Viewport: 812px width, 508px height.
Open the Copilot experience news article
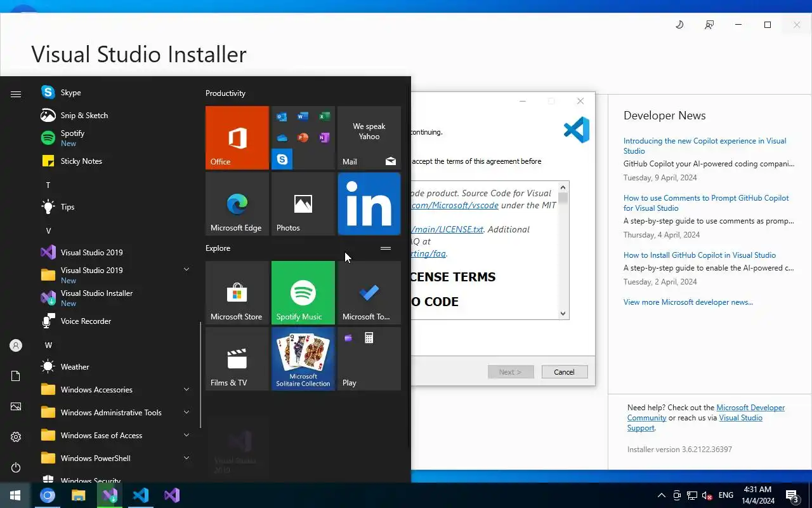point(705,146)
